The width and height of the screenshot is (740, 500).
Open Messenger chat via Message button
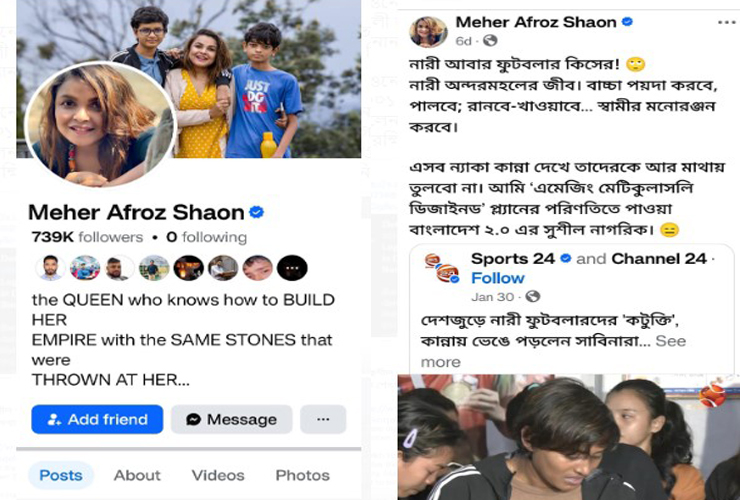[231, 419]
